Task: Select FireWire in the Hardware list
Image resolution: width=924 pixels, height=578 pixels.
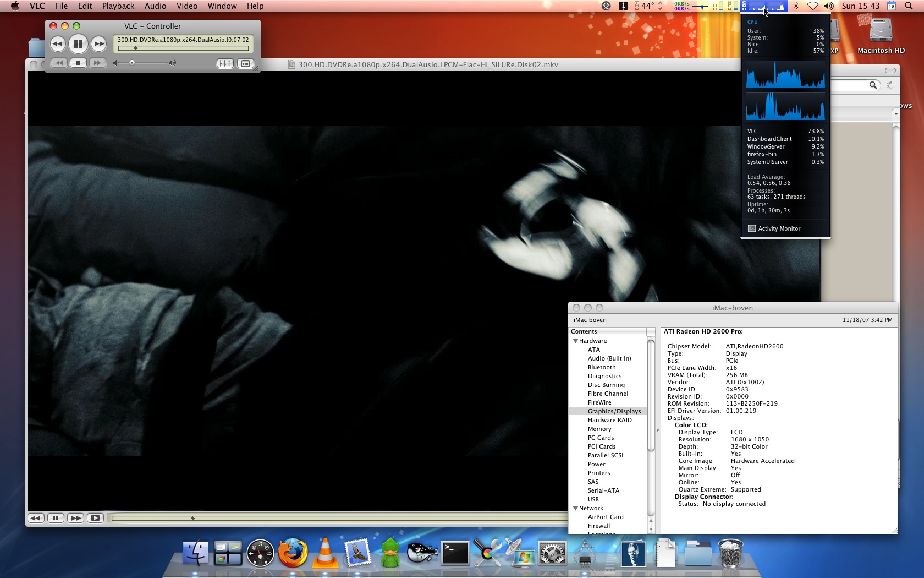Action: pyautogui.click(x=599, y=402)
